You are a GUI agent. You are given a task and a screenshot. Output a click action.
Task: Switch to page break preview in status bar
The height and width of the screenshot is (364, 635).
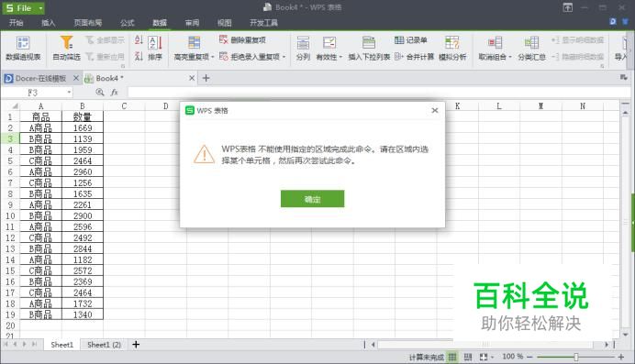coord(468,357)
